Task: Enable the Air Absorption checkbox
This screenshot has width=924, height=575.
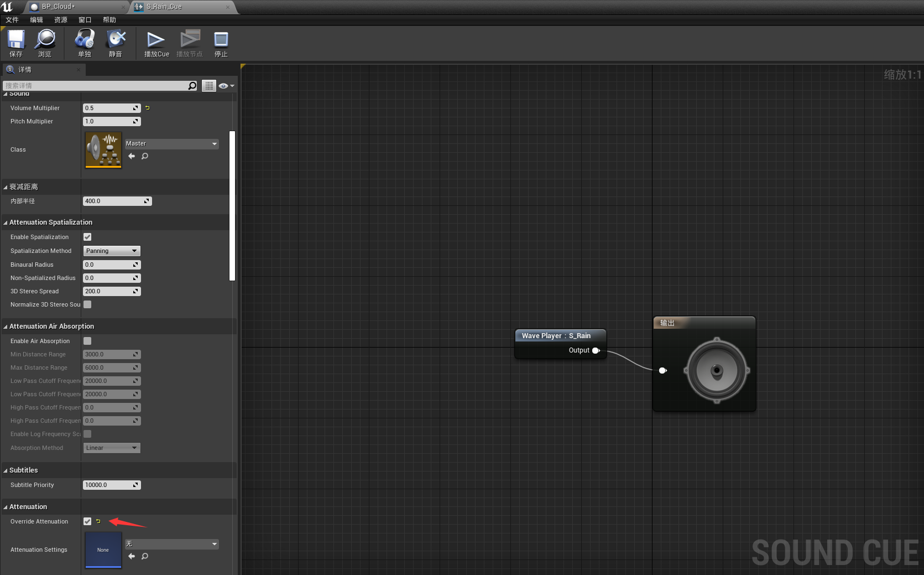Action: click(87, 341)
